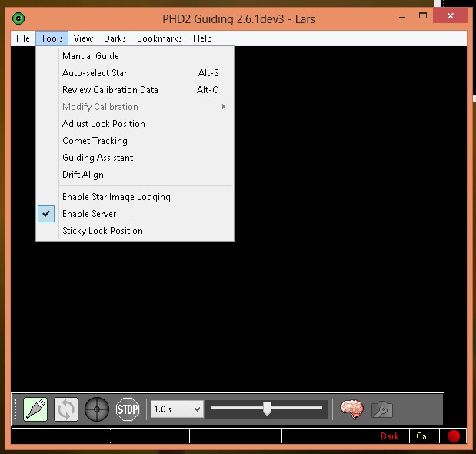Choose Auto-select Star menu entry
476x454 pixels.
pyautogui.click(x=135, y=73)
